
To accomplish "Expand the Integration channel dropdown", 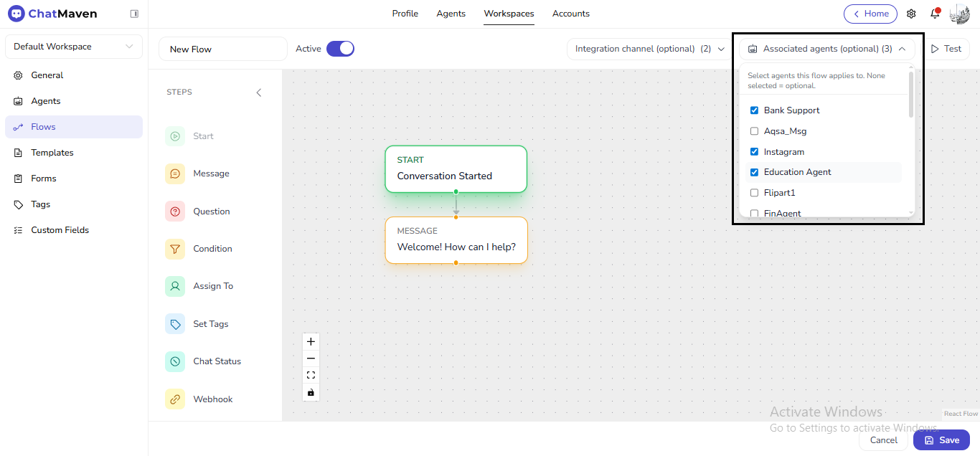I will (650, 49).
